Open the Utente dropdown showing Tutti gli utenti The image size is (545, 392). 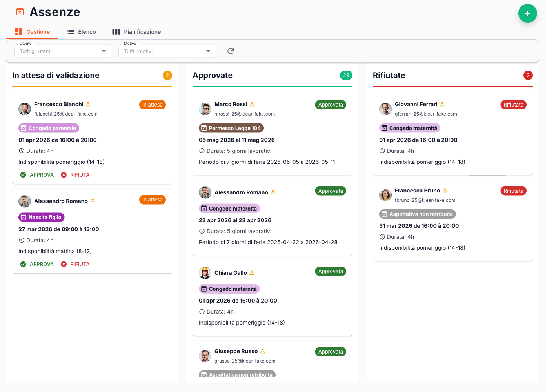tap(63, 51)
